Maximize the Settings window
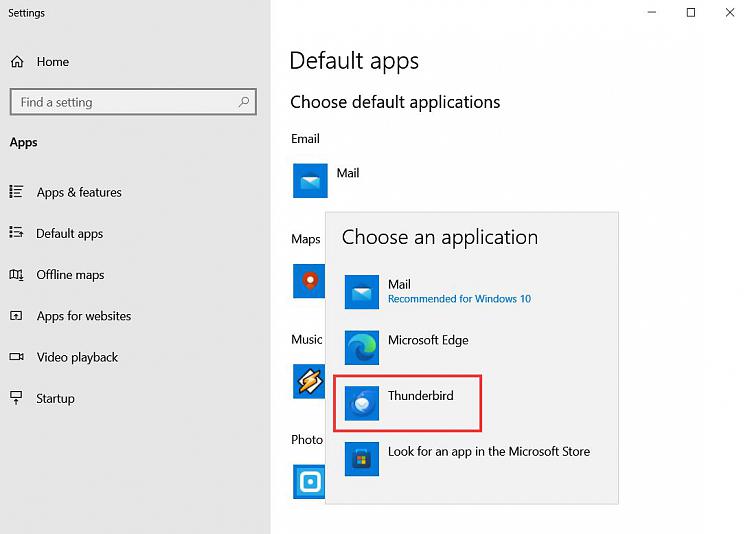 [x=691, y=12]
